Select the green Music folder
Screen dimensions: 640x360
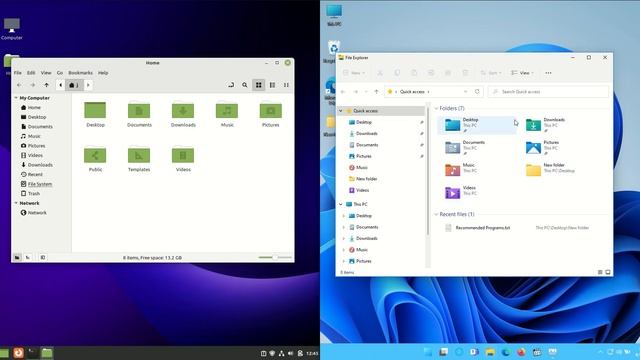(227, 115)
